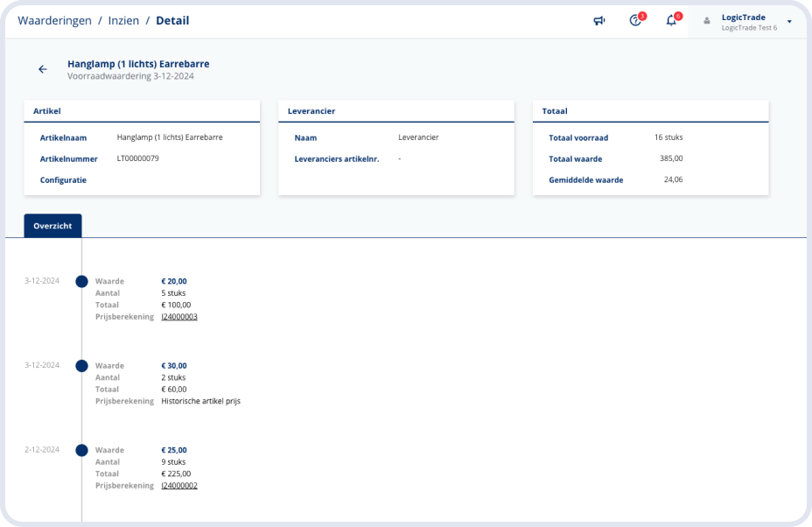Open the help icon with badge 3
The image size is (812, 527).
(x=636, y=20)
